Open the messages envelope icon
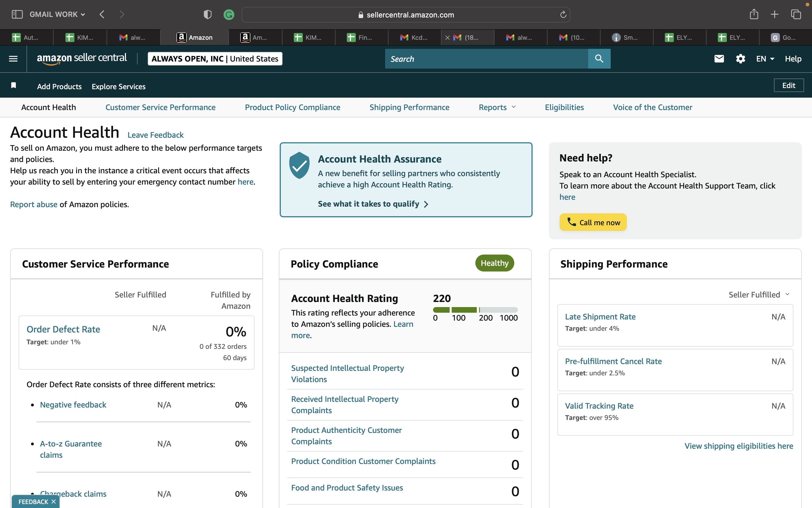 point(719,59)
